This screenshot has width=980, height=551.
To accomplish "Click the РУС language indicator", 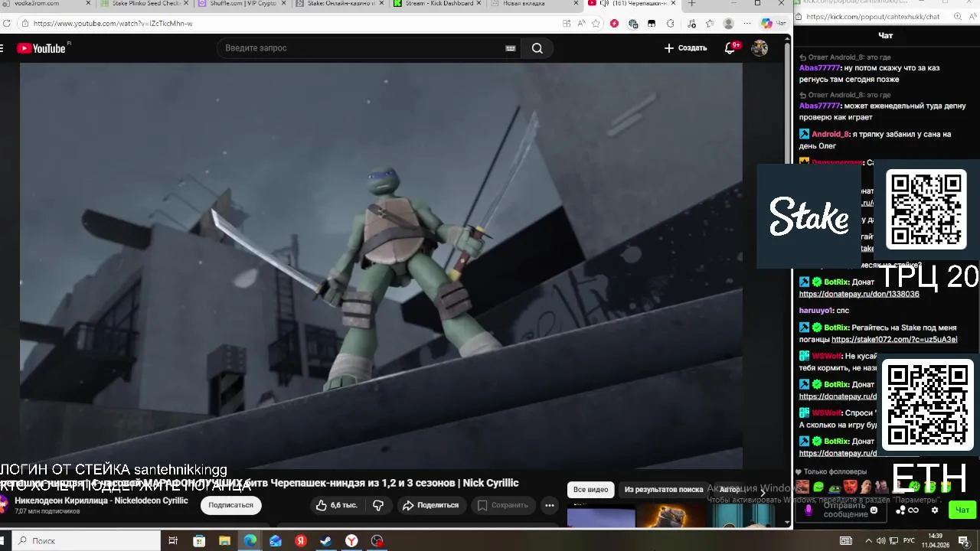I will pos(908,541).
